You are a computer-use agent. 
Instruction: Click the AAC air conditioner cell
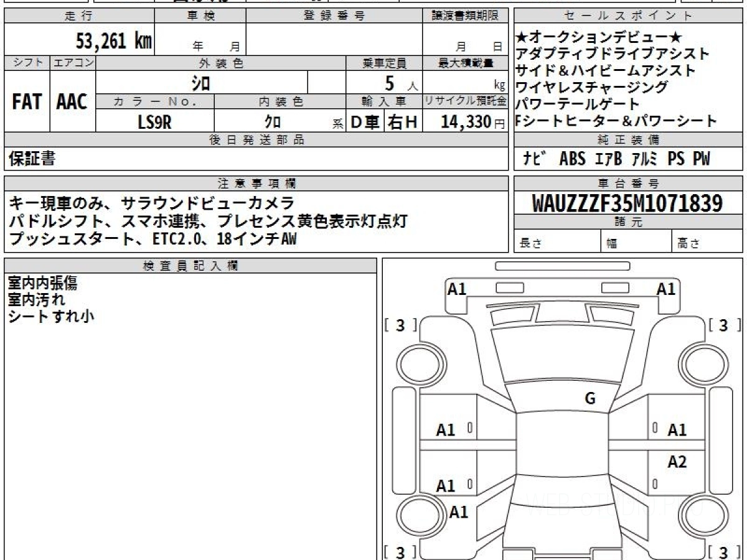[x=72, y=101]
